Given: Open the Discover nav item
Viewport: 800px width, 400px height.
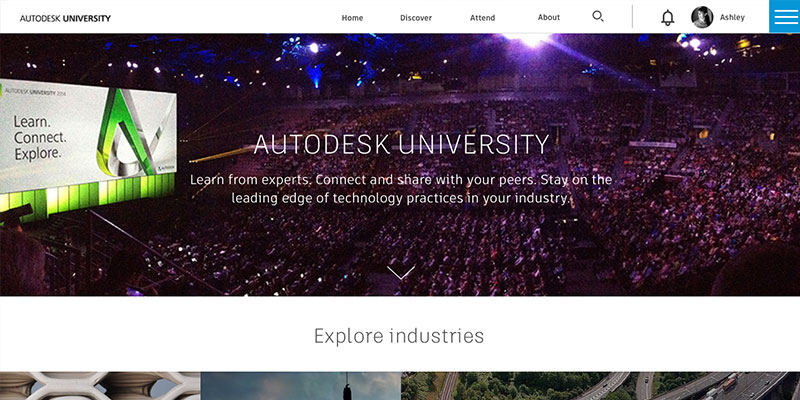Looking at the screenshot, I should [416, 18].
